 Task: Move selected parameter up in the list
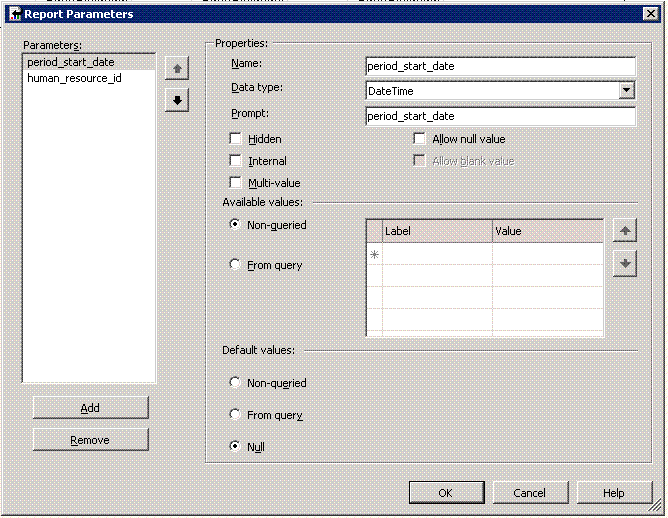coord(177,70)
